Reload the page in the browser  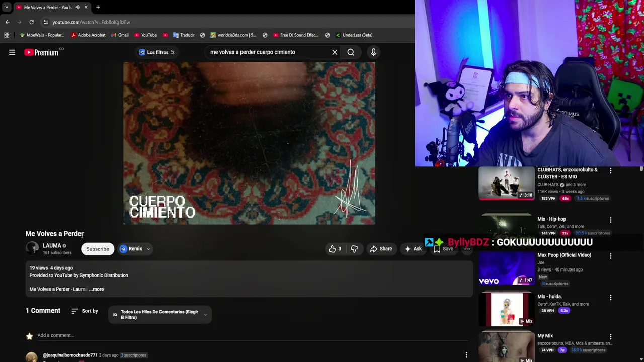tap(31, 22)
